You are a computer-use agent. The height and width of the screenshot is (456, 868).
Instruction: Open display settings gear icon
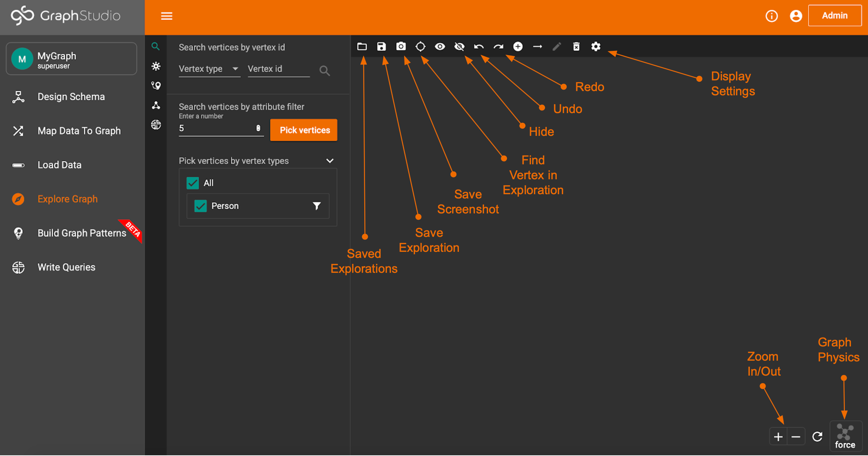(x=596, y=47)
